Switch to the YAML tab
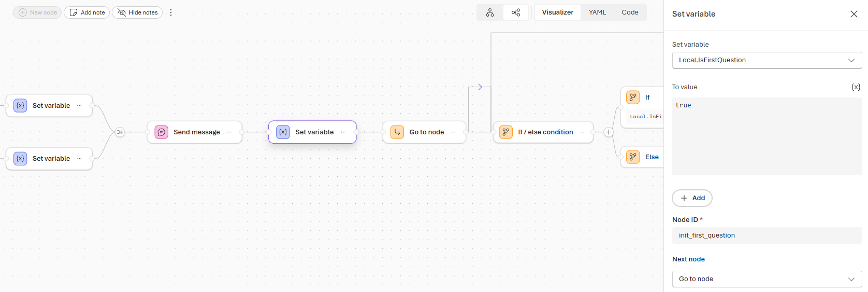868x292 pixels. click(597, 12)
